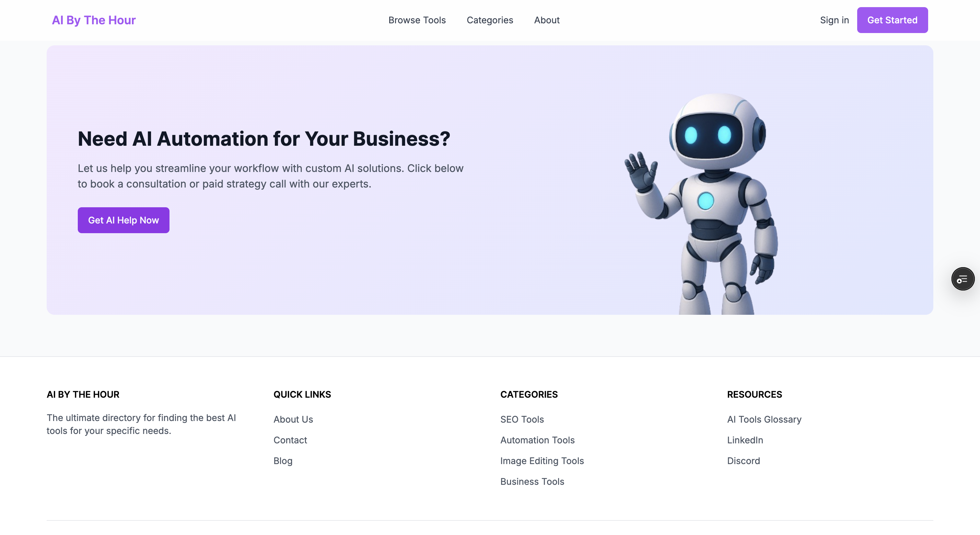Open the AI Tools Glossary resource

[764, 419]
